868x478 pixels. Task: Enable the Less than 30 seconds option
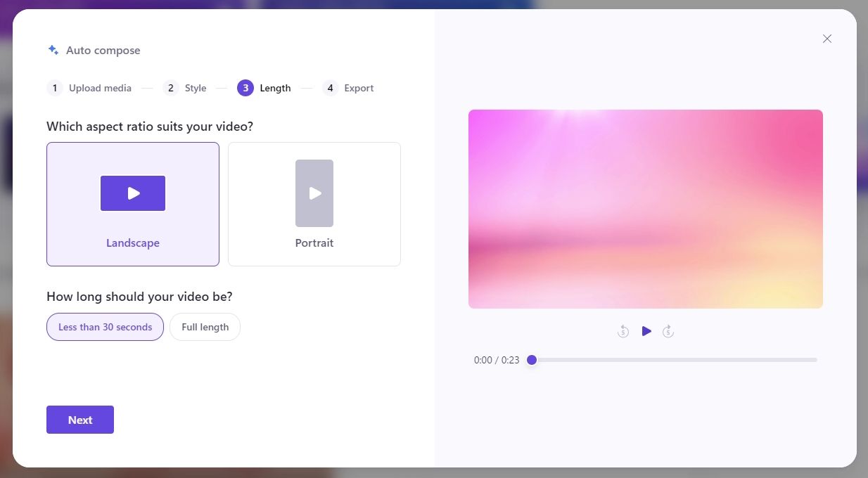(105, 327)
